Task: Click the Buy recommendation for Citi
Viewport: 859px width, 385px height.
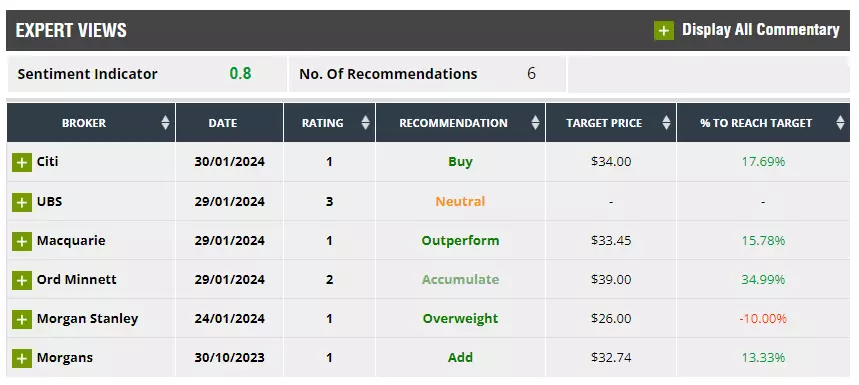Action: (x=460, y=162)
